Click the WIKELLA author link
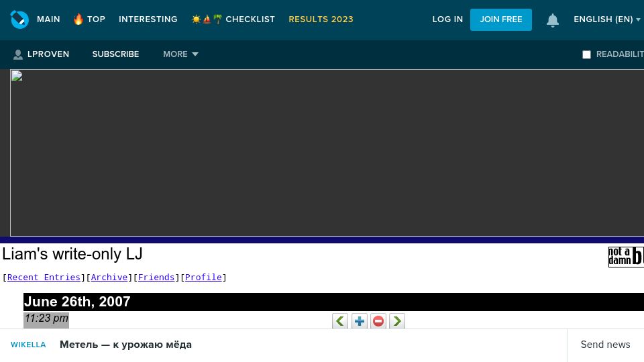Viewport: 644px width, 362px height. coord(28,345)
